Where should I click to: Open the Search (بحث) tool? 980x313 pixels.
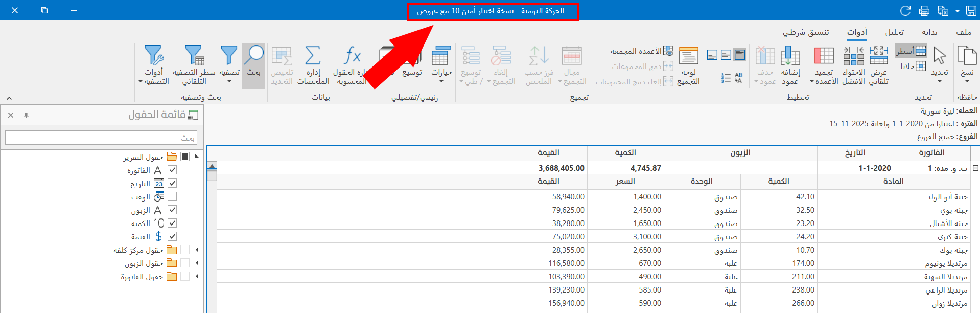[x=253, y=65]
